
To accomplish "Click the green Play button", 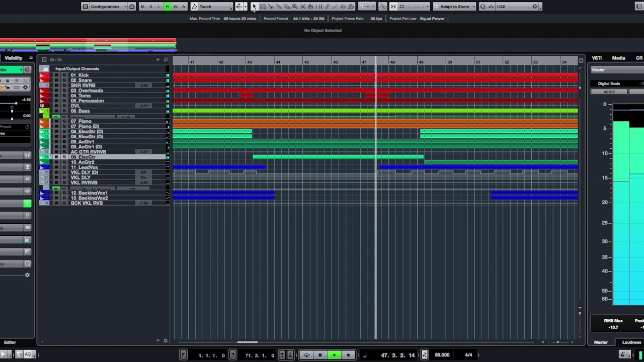I will [x=334, y=355].
